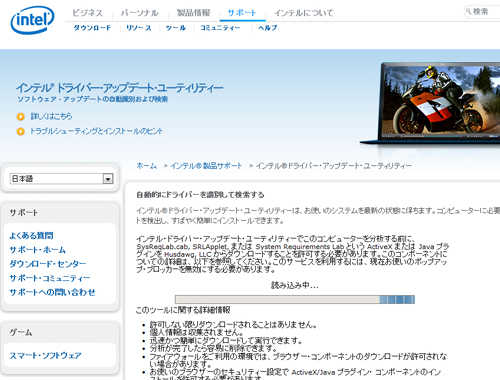Screen dimensions: 500x380
Task: Go to ヘルプ submenu item
Action: coord(268,28)
